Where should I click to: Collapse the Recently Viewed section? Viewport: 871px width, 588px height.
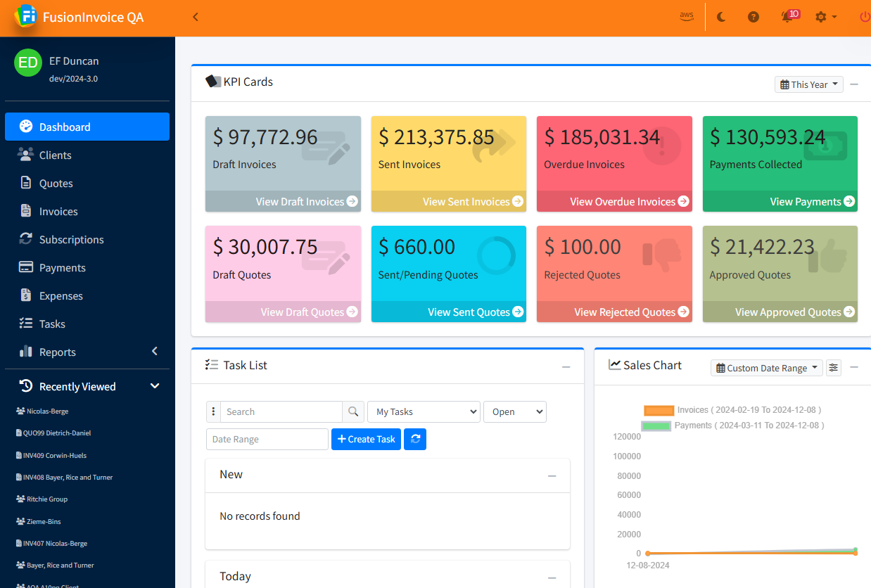155,386
